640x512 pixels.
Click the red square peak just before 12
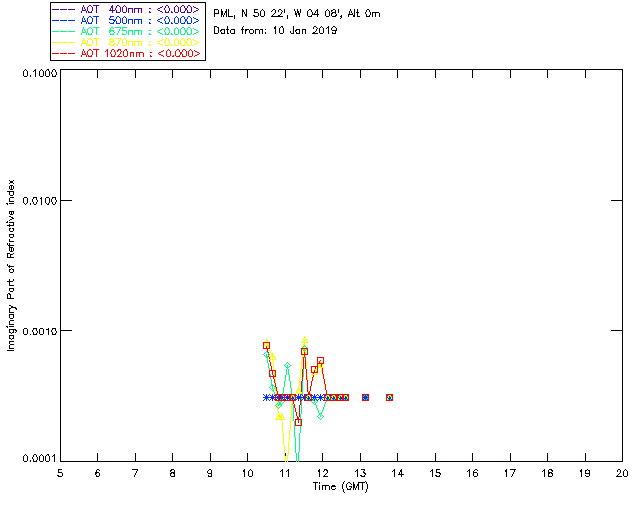coord(320,361)
